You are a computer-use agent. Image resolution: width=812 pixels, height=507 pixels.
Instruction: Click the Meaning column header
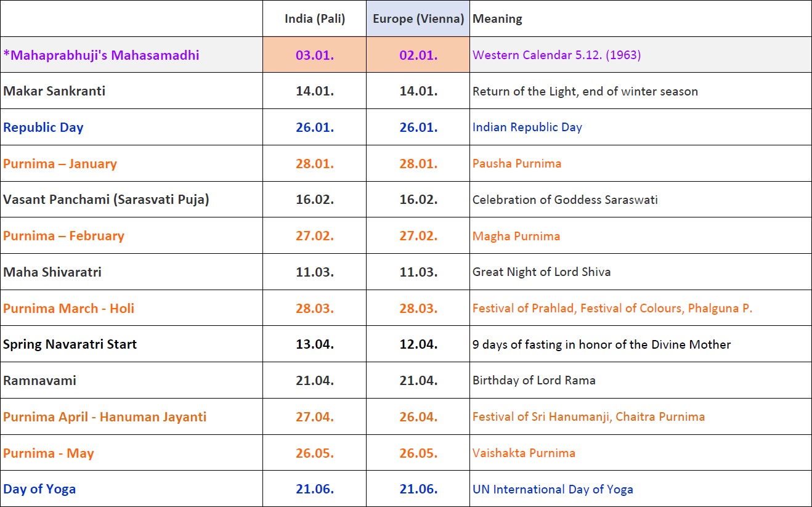[497, 19]
